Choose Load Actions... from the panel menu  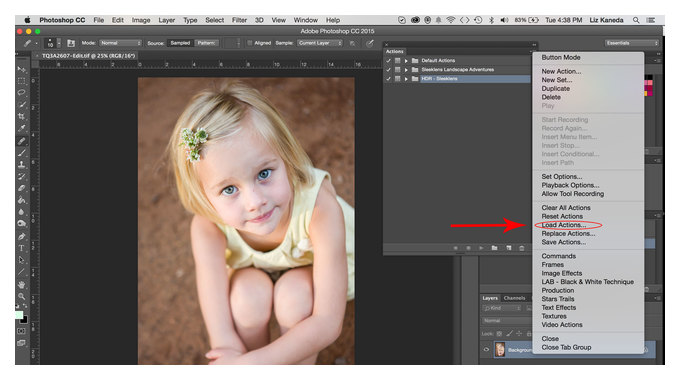(564, 225)
